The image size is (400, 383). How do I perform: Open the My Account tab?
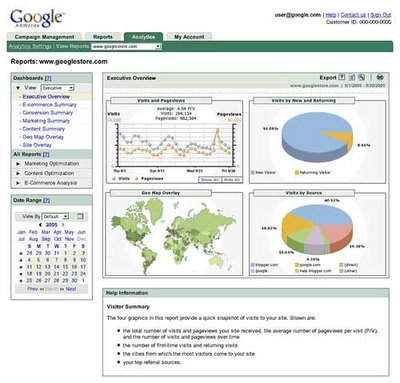189,37
